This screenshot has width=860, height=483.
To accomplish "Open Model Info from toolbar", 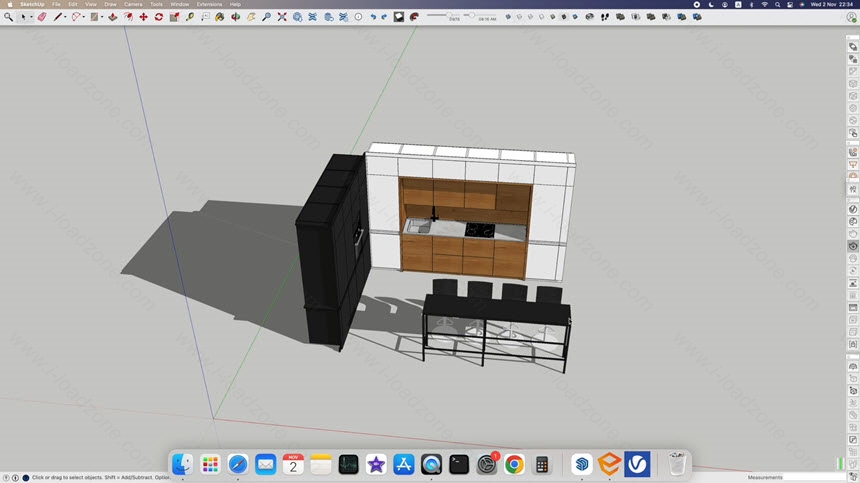I will tap(358, 17).
